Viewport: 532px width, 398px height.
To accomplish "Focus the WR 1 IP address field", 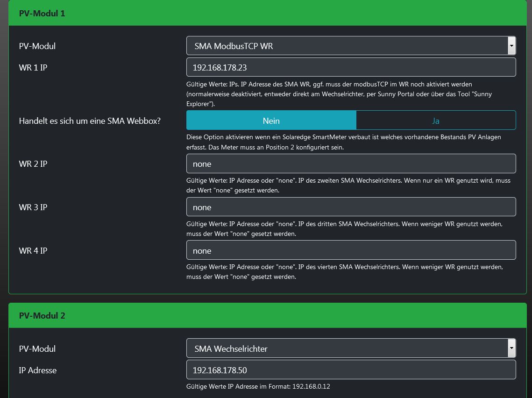I will [x=351, y=67].
